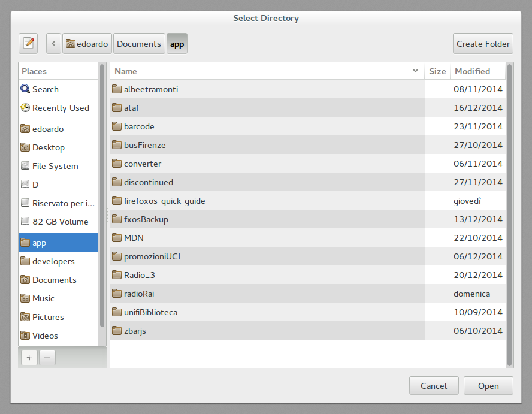This screenshot has width=532, height=414.
Task: Click the add bookmark plus button
Action: 29,358
